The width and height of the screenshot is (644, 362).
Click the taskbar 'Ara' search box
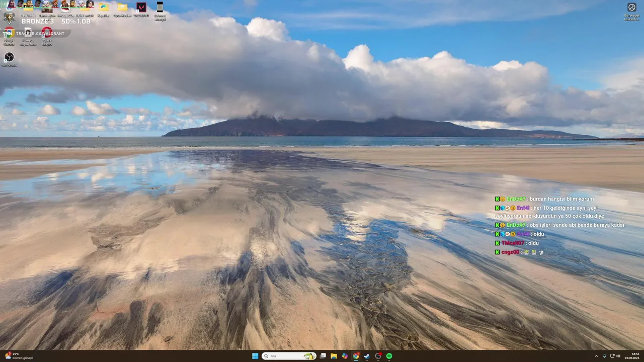tap(289, 356)
